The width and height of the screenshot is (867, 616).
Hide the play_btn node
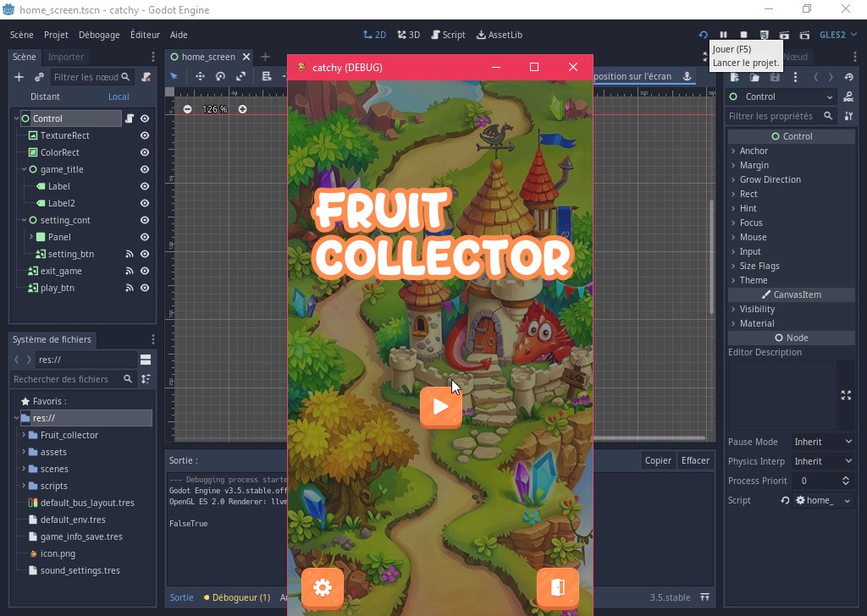[144, 288]
